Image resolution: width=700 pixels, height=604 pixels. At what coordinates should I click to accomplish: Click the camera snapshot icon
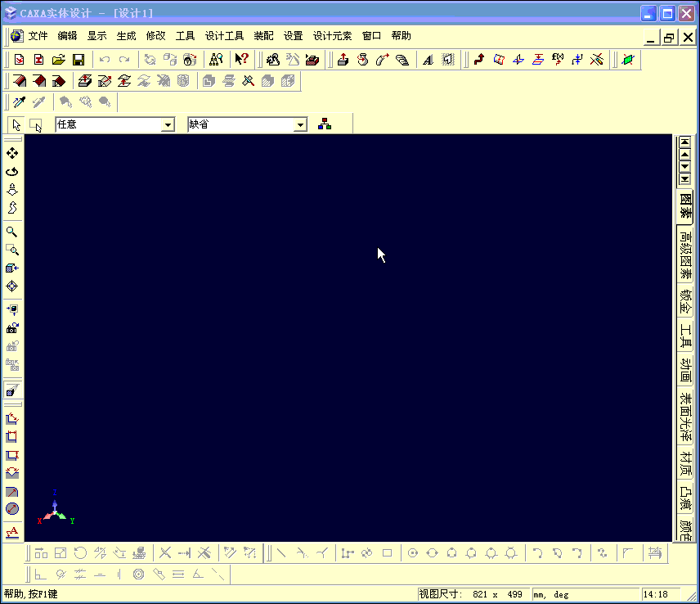12,328
